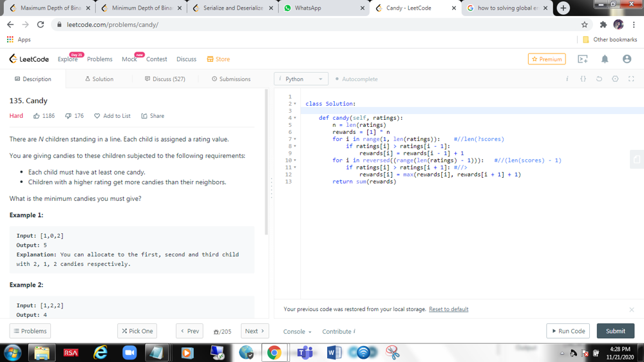
Task: Click the user profile avatar icon
Action: (x=627, y=59)
